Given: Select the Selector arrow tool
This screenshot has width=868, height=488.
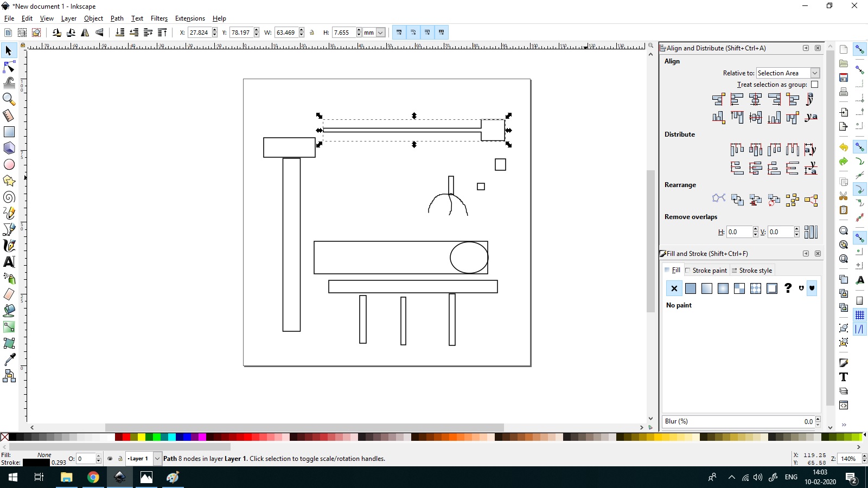Looking at the screenshot, I should pyautogui.click(x=9, y=50).
